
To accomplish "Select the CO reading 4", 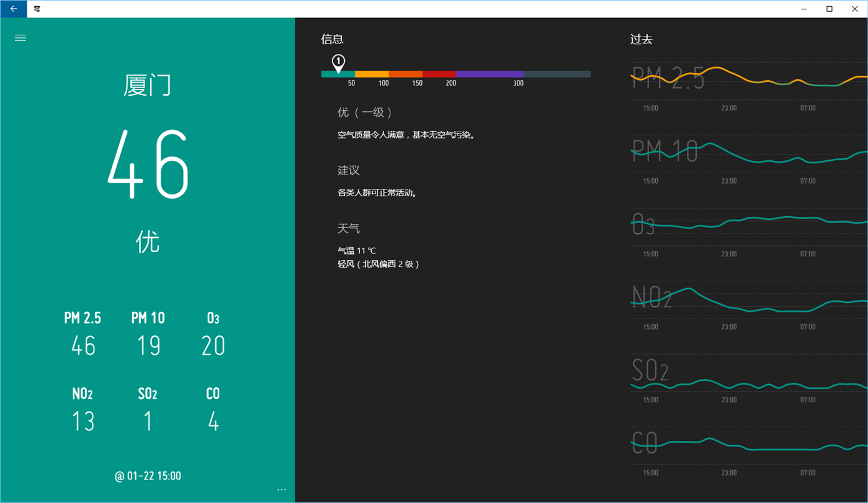I will point(213,422).
